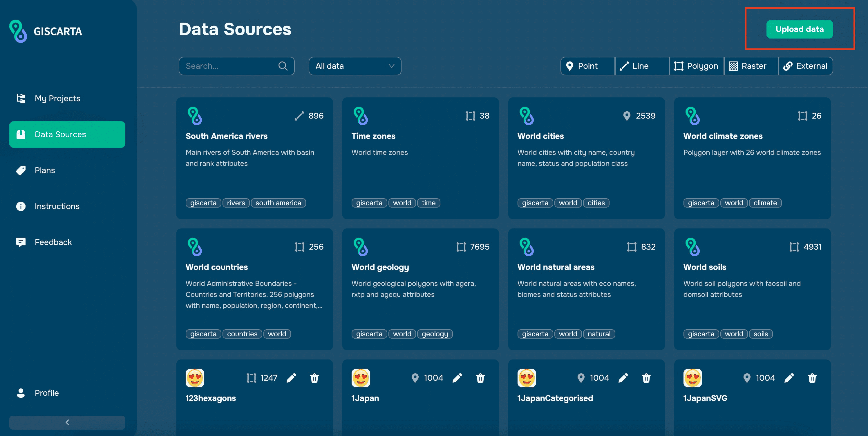This screenshot has width=868, height=436.
Task: Click the edit pencil on 123hexagons card
Action: (x=291, y=378)
